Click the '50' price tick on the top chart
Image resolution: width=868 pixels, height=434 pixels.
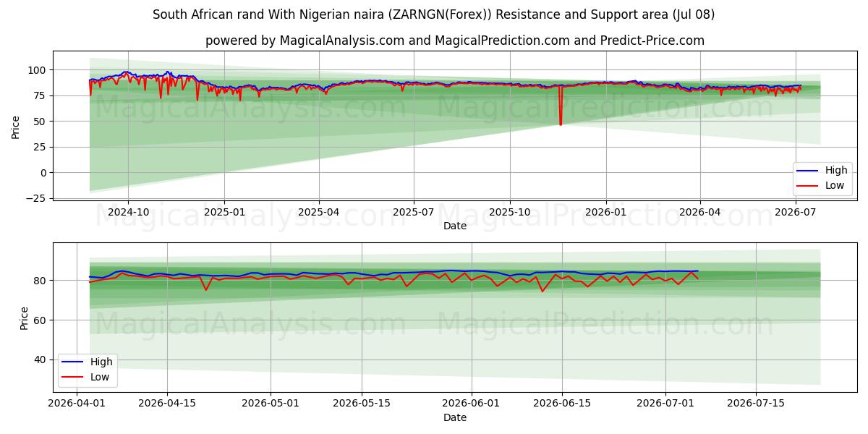point(41,122)
